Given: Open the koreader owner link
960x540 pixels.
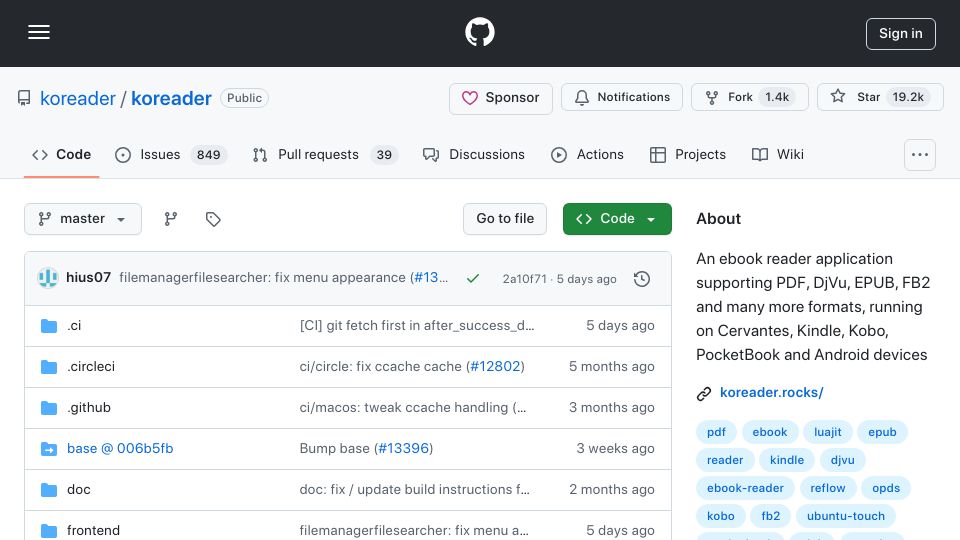Looking at the screenshot, I should [78, 98].
